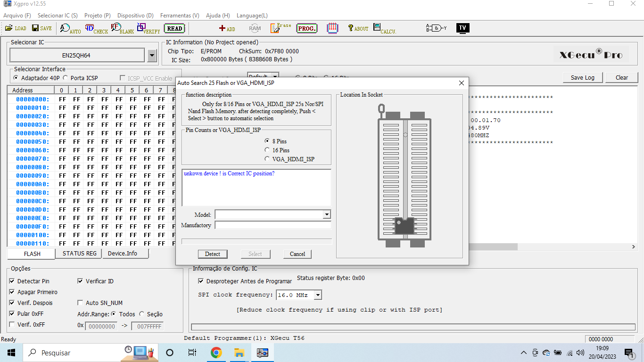Click the Manufactory input field
Image resolution: width=644 pixels, height=362 pixels.
[x=273, y=225]
